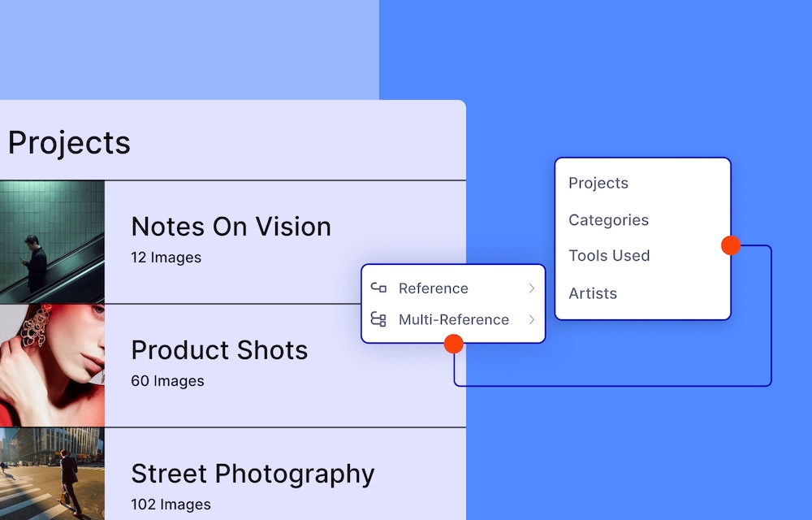
Task: Open the Product Shots portrait thumbnail
Action: (x=52, y=366)
